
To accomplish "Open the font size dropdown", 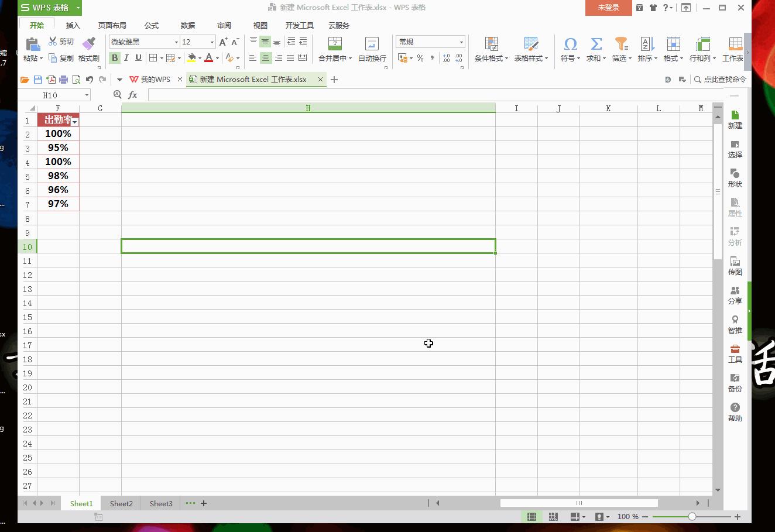I will point(212,42).
